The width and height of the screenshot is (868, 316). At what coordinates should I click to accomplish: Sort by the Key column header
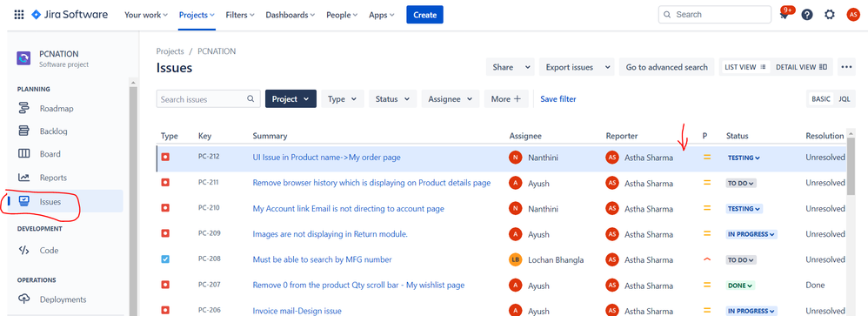(x=204, y=136)
